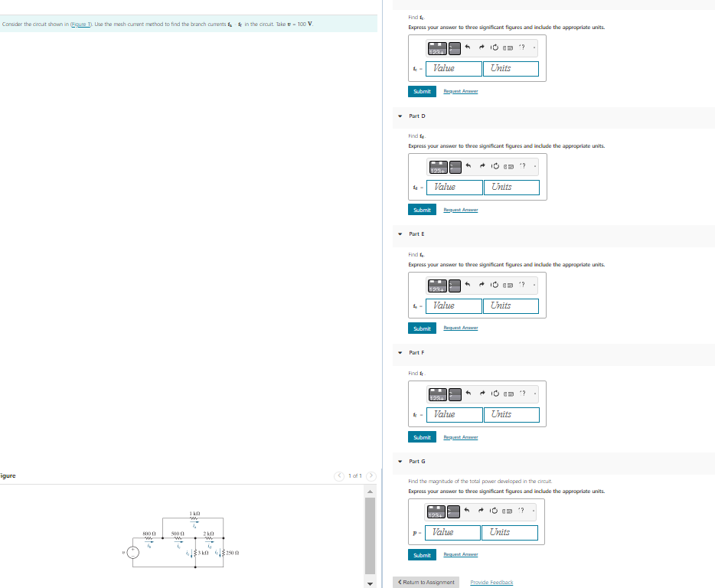Collapse the Part D section
This screenshot has width=715, height=588.
pos(399,116)
